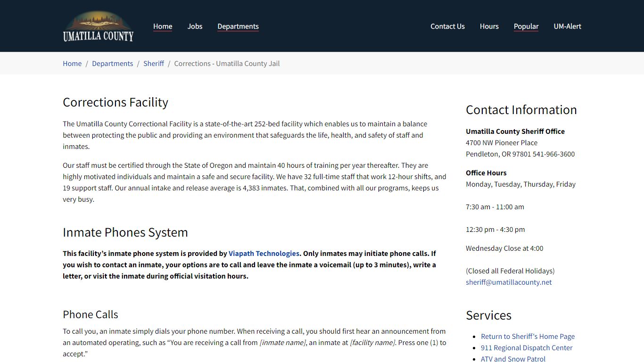Navigate to the Departments breadcrumb
The height and width of the screenshot is (362, 644).
pos(112,64)
